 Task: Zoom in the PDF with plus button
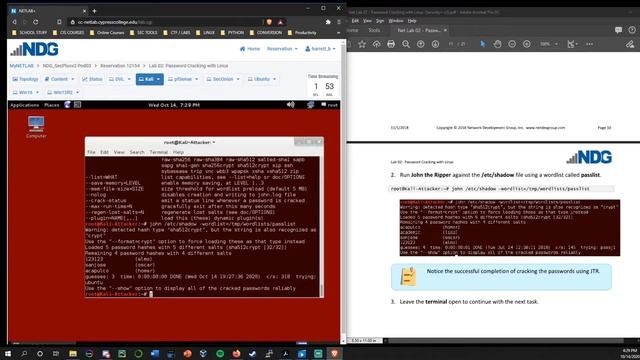pos(527,44)
